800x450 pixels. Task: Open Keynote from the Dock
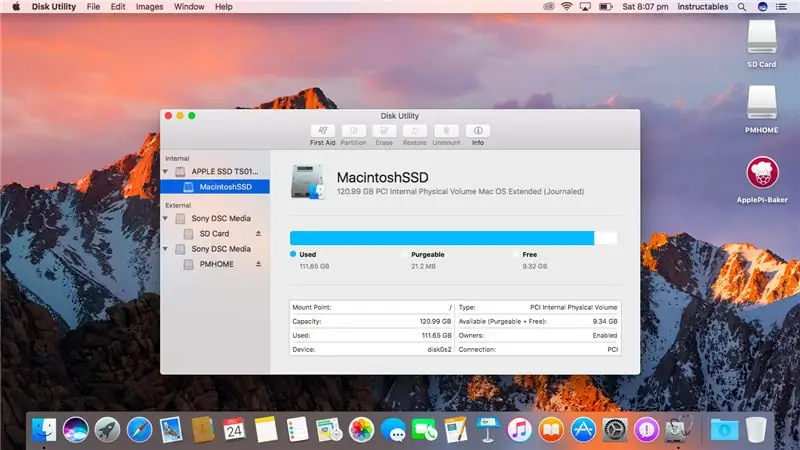[488, 430]
